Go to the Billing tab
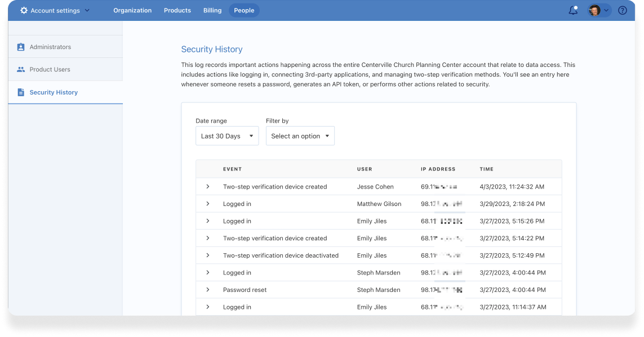 212,11
